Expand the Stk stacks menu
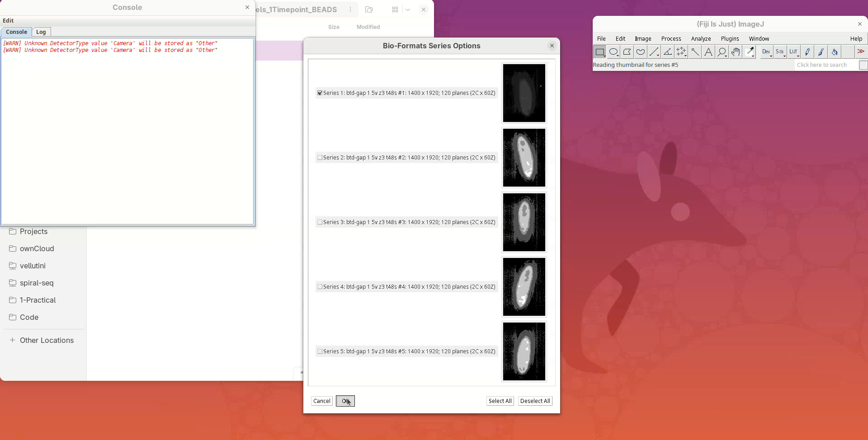Screen dimensions: 868x440 coord(780,52)
